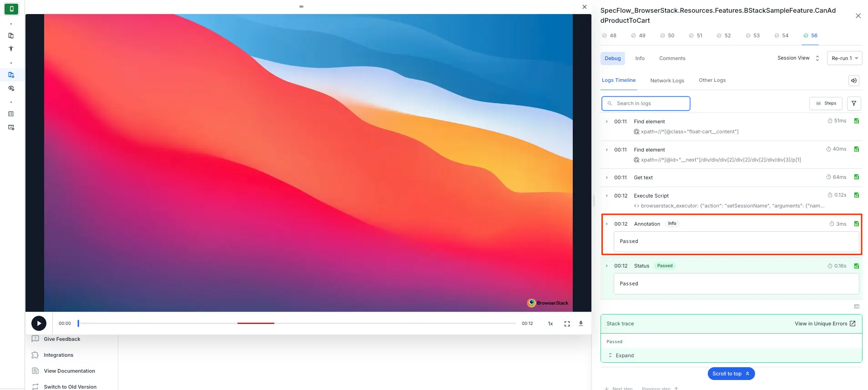Expand the Get text log entry
This screenshot has height=390, width=868.
pos(606,177)
